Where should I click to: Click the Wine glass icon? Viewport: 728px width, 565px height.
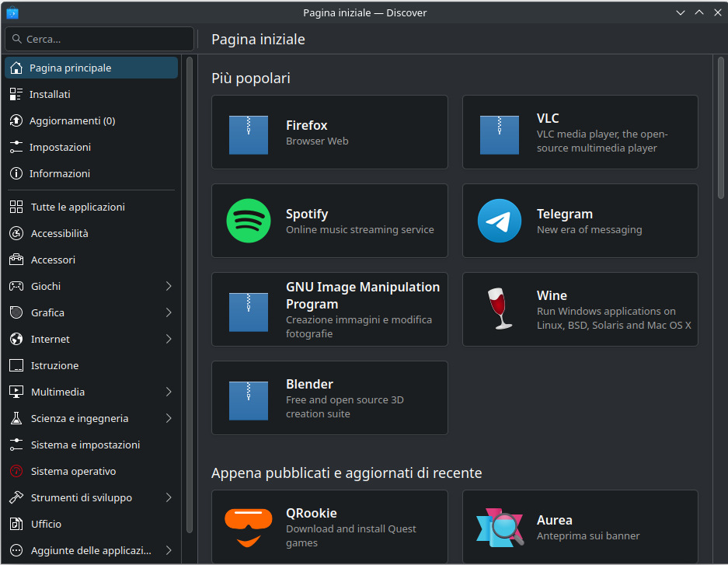[x=499, y=309]
